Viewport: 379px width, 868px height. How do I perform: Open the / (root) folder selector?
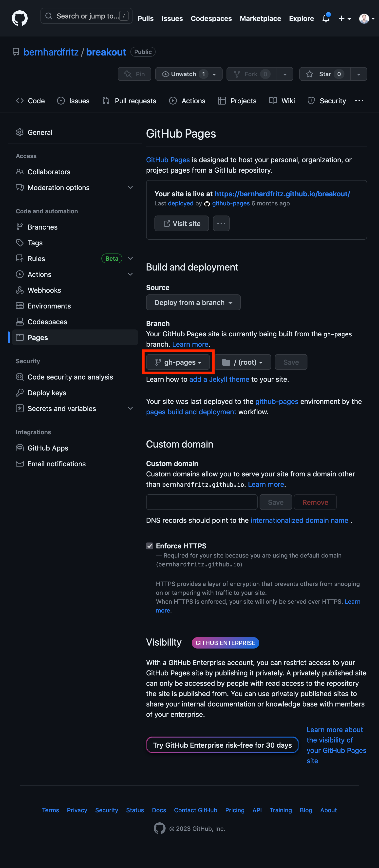(243, 362)
